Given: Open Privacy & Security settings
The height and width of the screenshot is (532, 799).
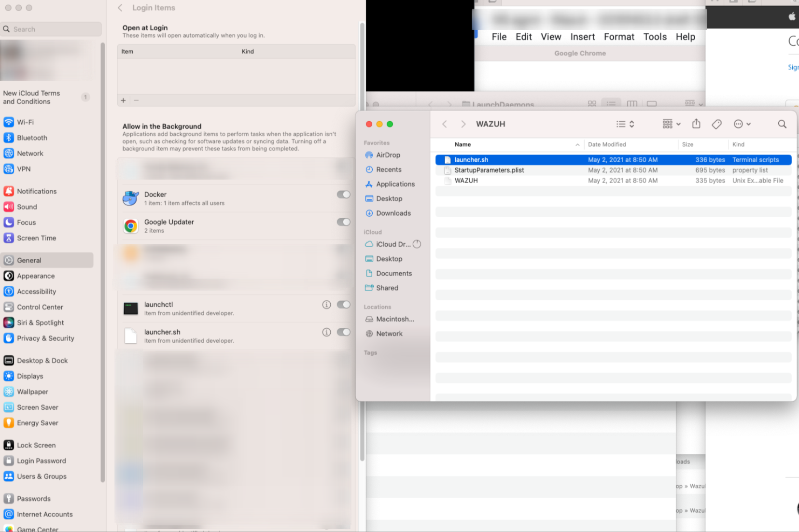Looking at the screenshot, I should click(x=45, y=338).
